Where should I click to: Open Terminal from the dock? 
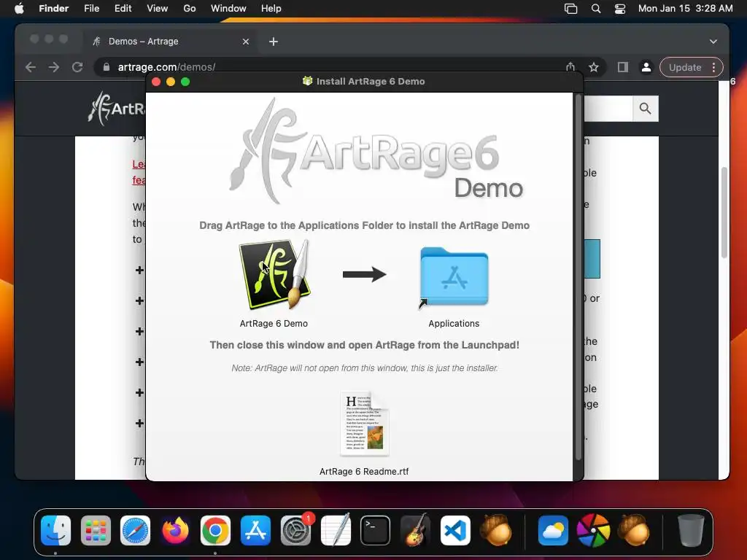376,531
